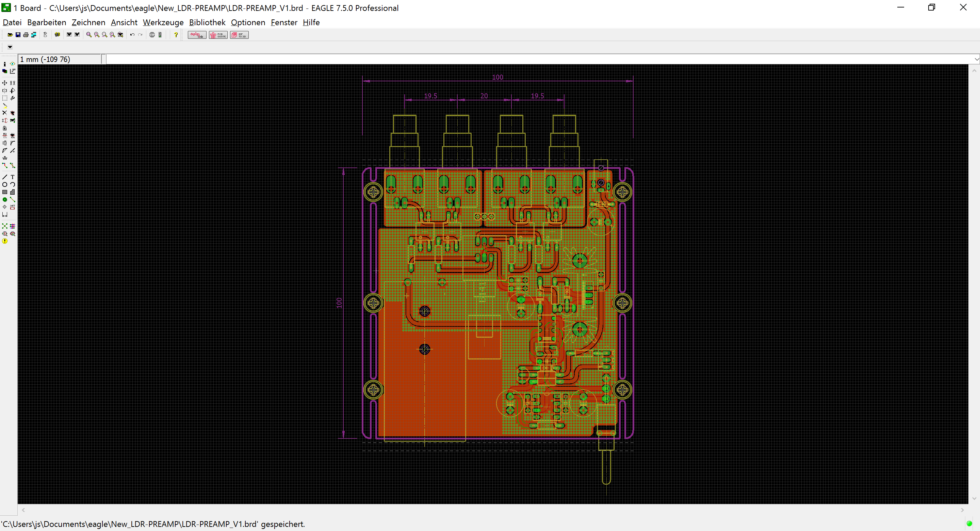
Task: Open help with the yellow question mark
Action: 176,35
